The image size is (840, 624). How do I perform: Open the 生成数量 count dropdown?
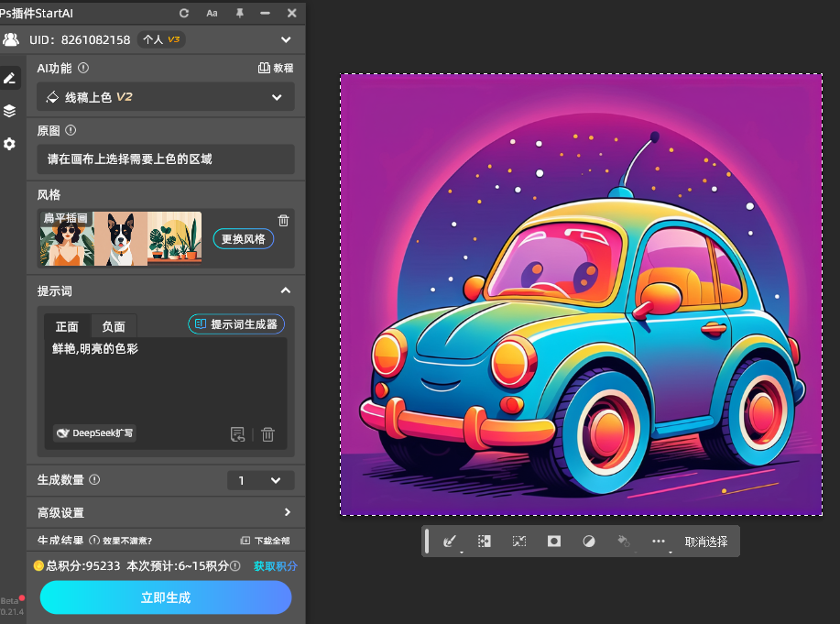click(261, 480)
